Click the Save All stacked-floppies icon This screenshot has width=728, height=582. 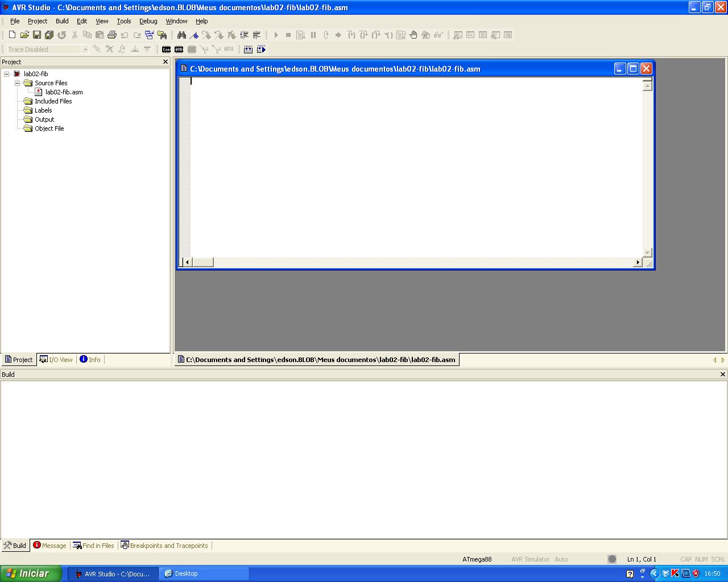(49, 35)
